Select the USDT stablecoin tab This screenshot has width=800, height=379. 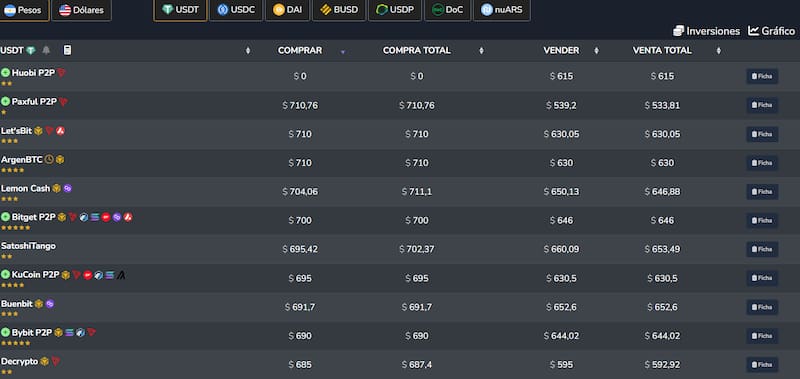(x=181, y=10)
